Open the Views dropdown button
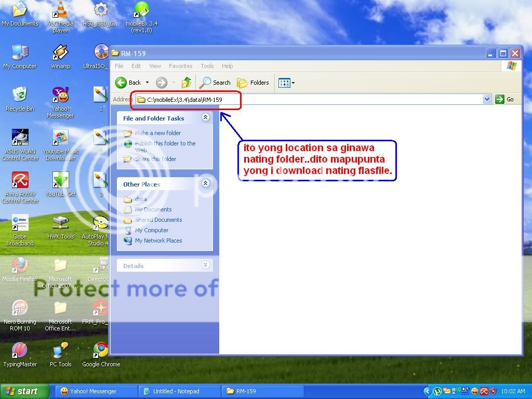The height and width of the screenshot is (399, 532). [x=286, y=83]
